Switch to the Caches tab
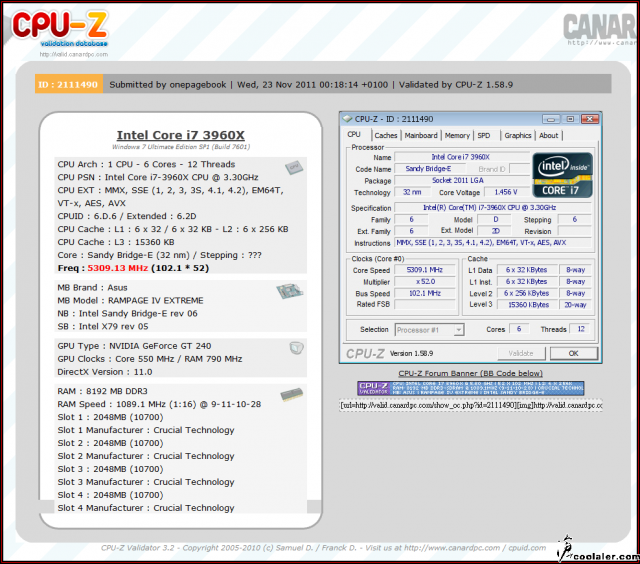 [386, 135]
